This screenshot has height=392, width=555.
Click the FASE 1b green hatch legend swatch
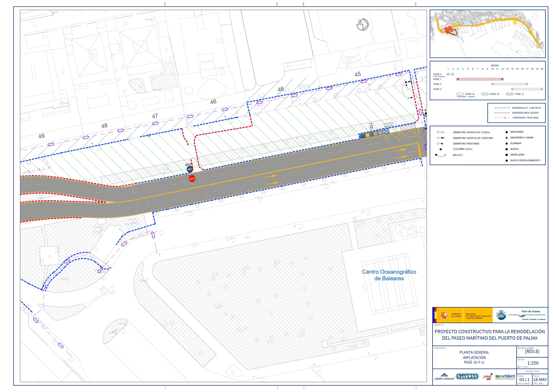[485, 94]
